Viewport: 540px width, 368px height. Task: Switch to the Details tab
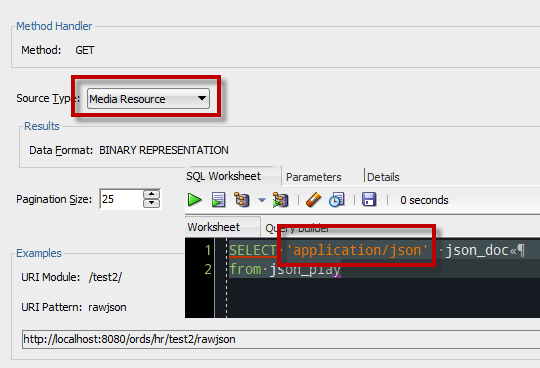click(383, 177)
